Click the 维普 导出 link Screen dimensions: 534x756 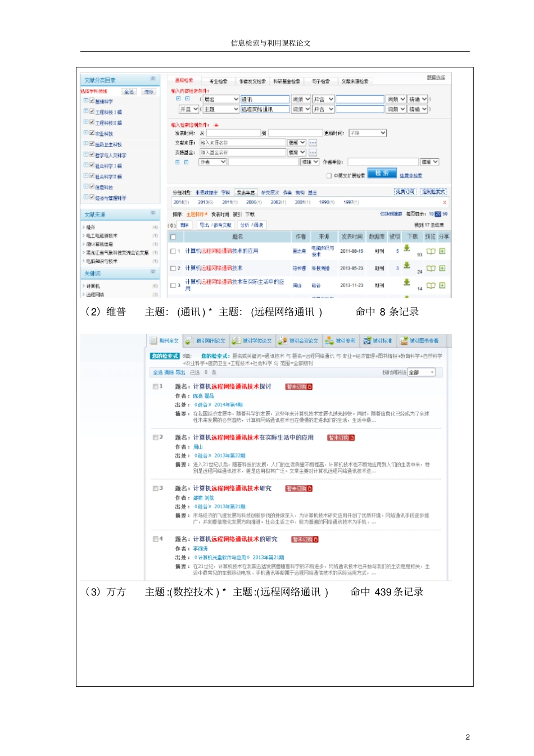pos(180,372)
